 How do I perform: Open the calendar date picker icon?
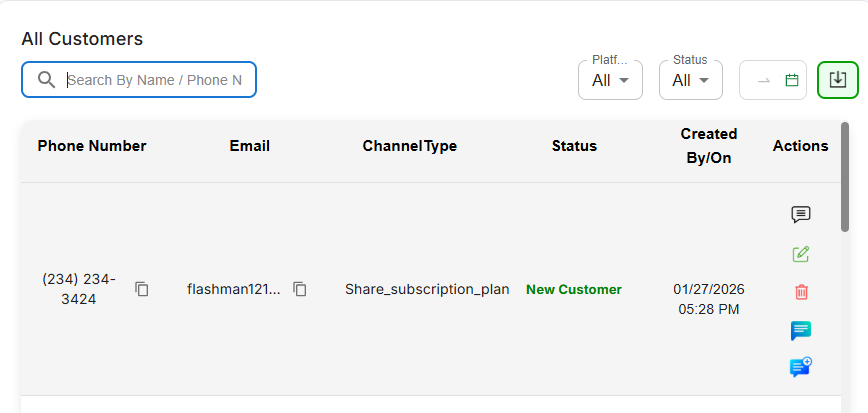tap(792, 80)
